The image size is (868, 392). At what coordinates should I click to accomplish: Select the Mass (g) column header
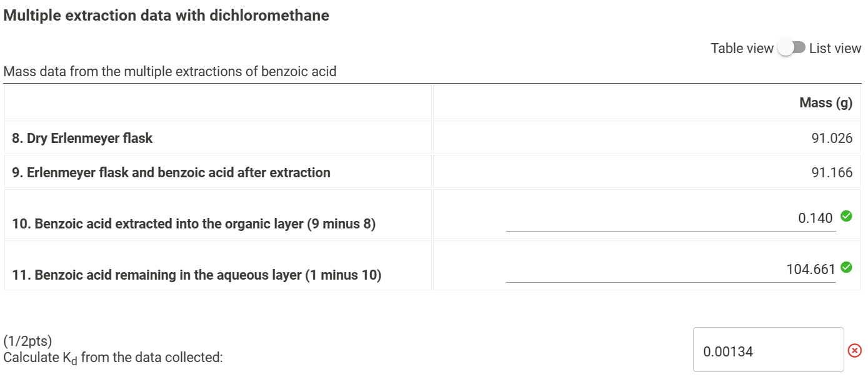coord(825,102)
